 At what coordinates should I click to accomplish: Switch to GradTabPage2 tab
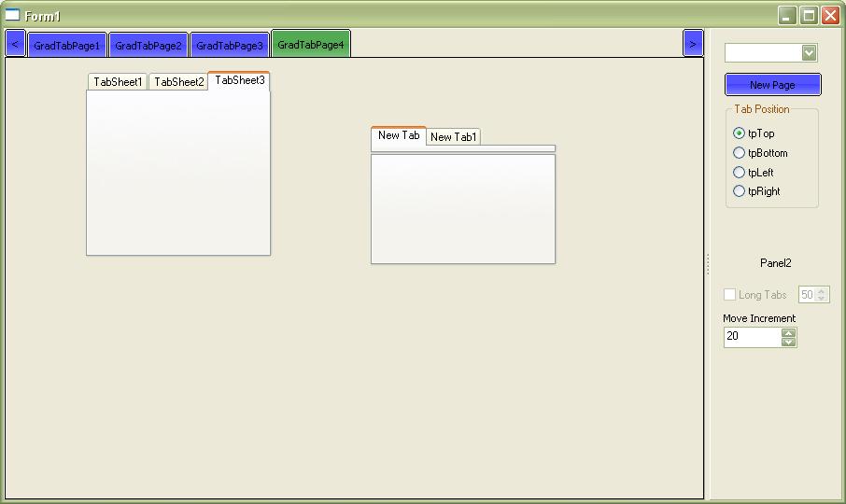click(148, 46)
